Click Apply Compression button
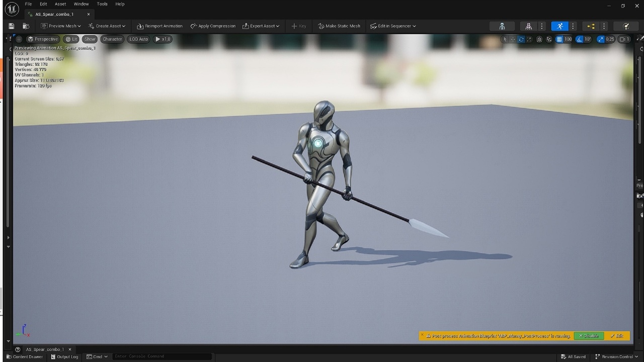 213,26
